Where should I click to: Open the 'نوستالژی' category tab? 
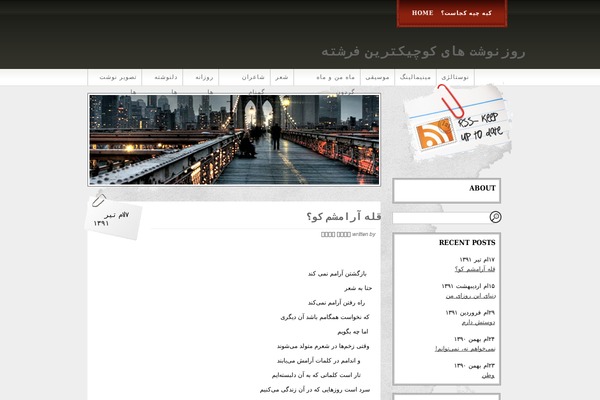[455, 77]
